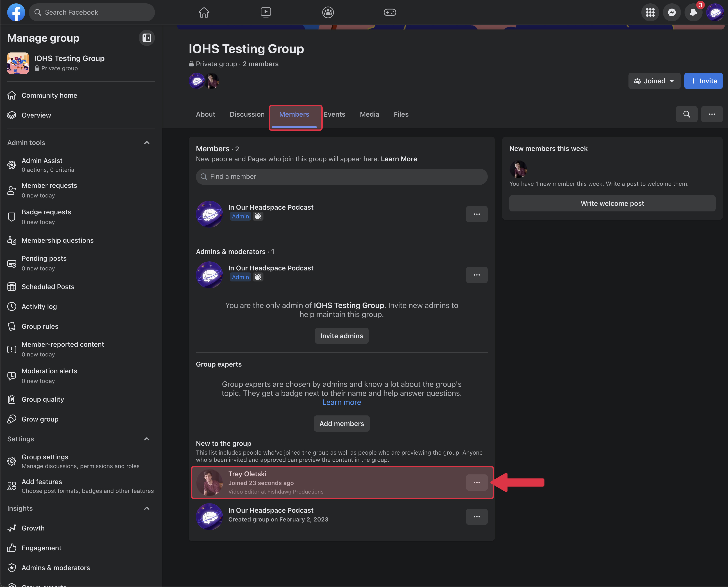Image resolution: width=728 pixels, height=587 pixels.
Task: Go to Facebook Home icon
Action: tap(204, 13)
